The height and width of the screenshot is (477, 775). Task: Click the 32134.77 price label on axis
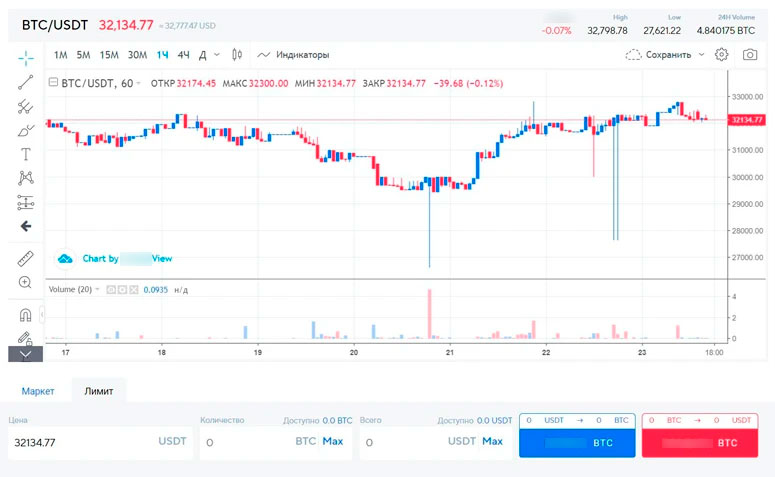click(x=747, y=120)
